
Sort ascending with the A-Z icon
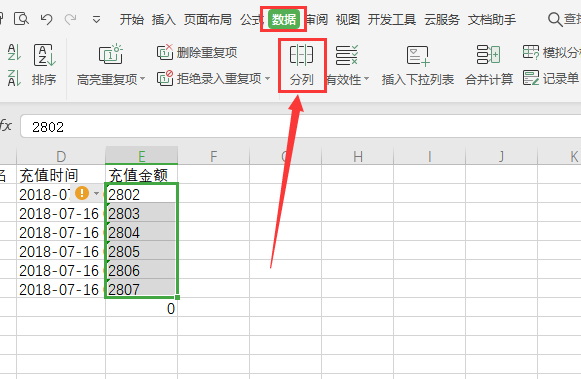[14, 52]
